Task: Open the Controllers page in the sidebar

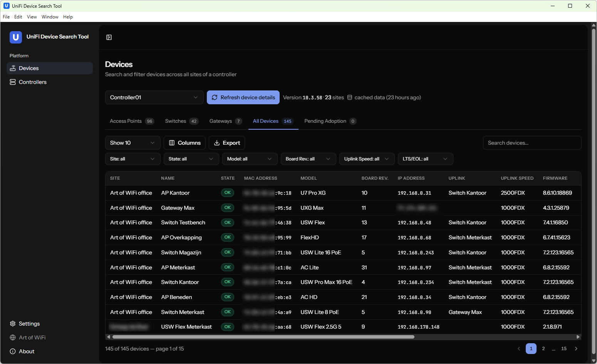Action: coord(50,82)
